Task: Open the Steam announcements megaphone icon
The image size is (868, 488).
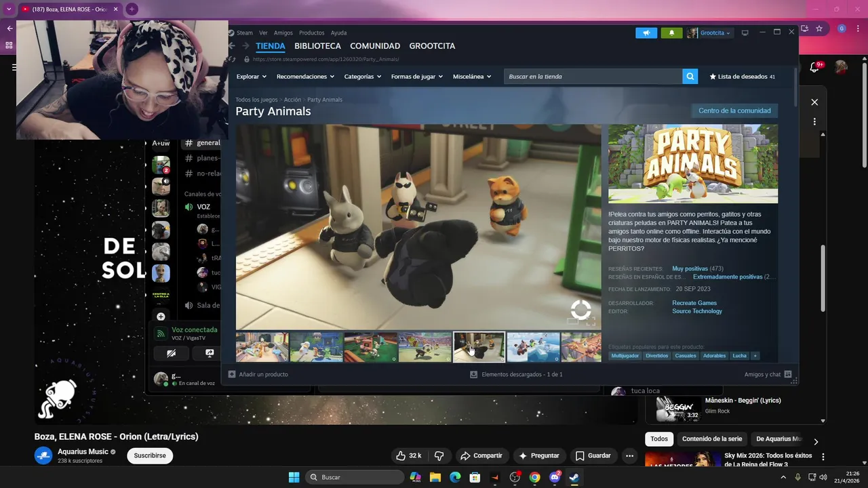Action: pos(646,33)
